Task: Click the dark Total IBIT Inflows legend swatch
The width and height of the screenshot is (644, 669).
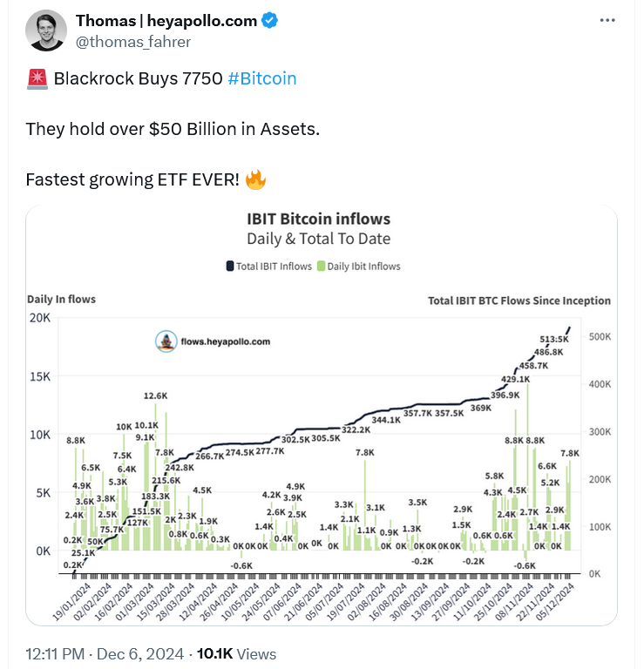Action: click(x=230, y=267)
